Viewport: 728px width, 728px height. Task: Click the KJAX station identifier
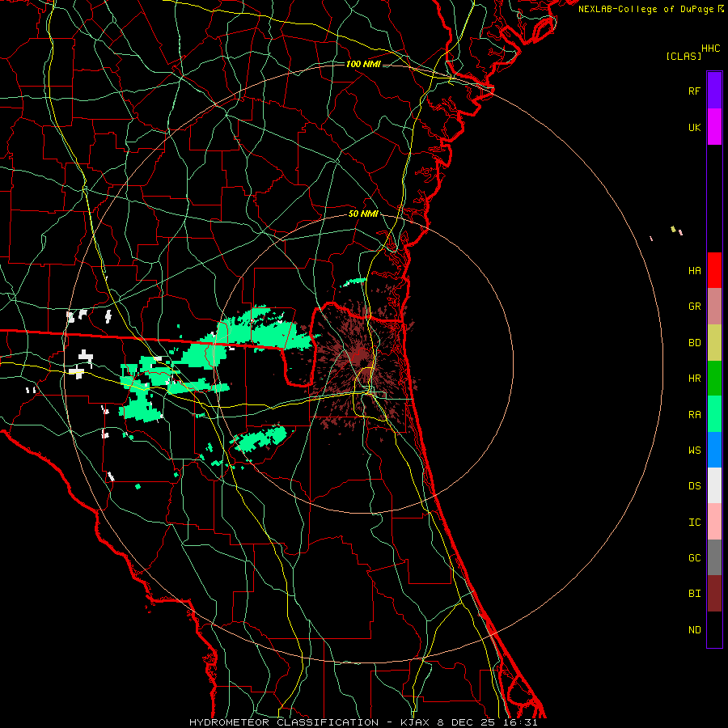(x=415, y=722)
